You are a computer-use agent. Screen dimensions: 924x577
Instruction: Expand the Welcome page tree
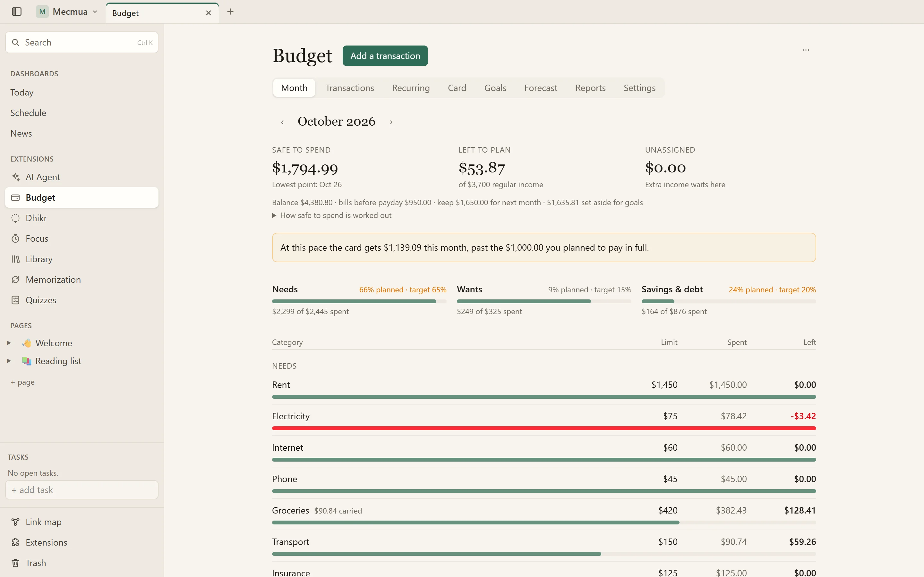[x=9, y=343]
